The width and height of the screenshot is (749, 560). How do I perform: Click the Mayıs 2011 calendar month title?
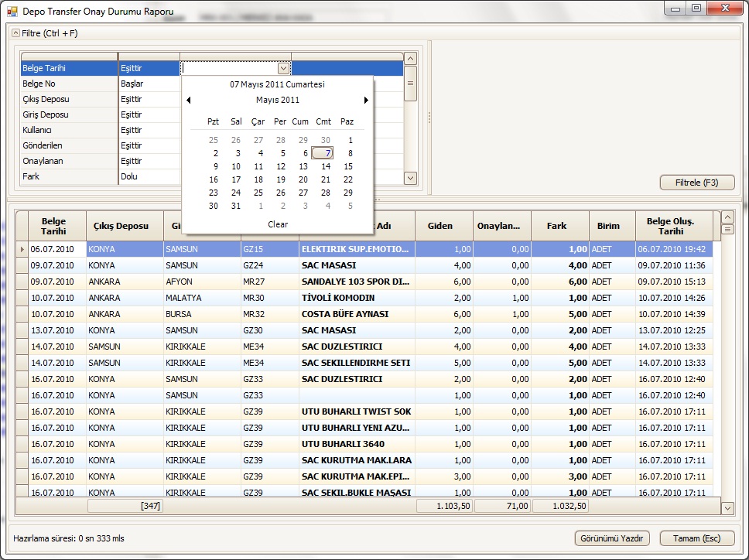coord(278,100)
